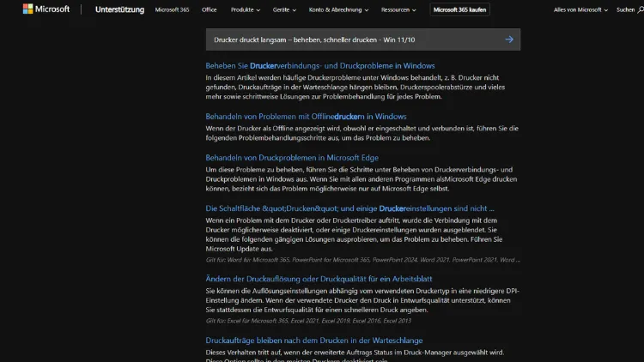Click description starting 'Dieses Verhalten tritt auf'

click(355, 356)
